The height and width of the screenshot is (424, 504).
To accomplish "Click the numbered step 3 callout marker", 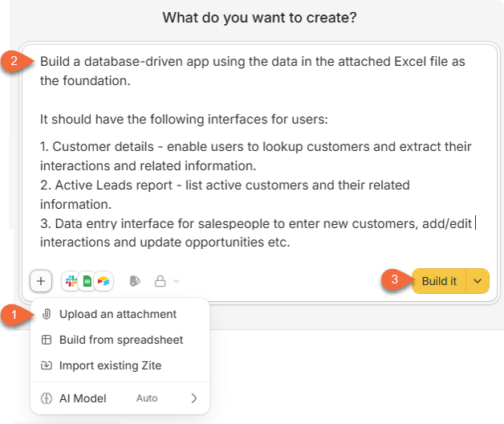I will [x=394, y=279].
